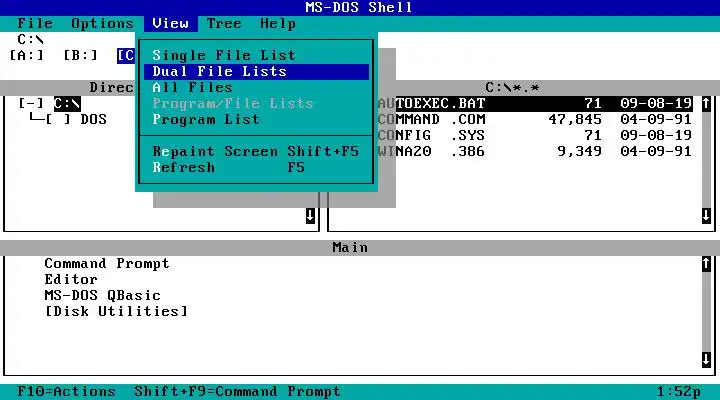Choose All Files view
This screenshot has width=720, height=400.
point(256,87)
